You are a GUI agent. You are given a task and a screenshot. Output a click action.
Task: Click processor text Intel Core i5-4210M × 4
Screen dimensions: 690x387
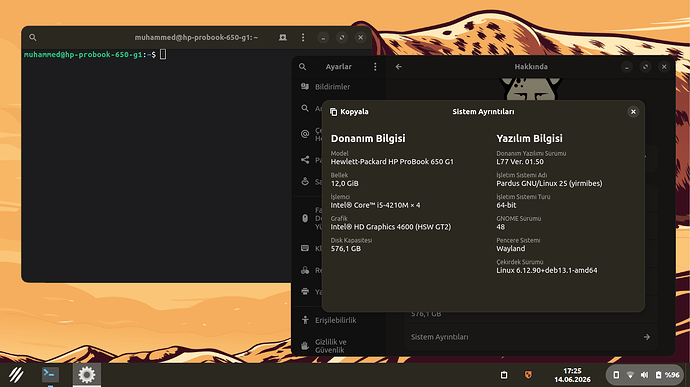point(375,205)
